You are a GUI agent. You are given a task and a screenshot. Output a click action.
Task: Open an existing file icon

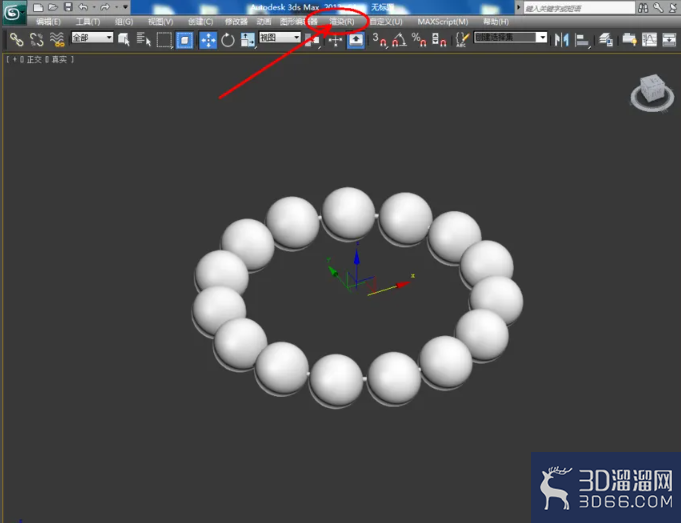(x=53, y=7)
